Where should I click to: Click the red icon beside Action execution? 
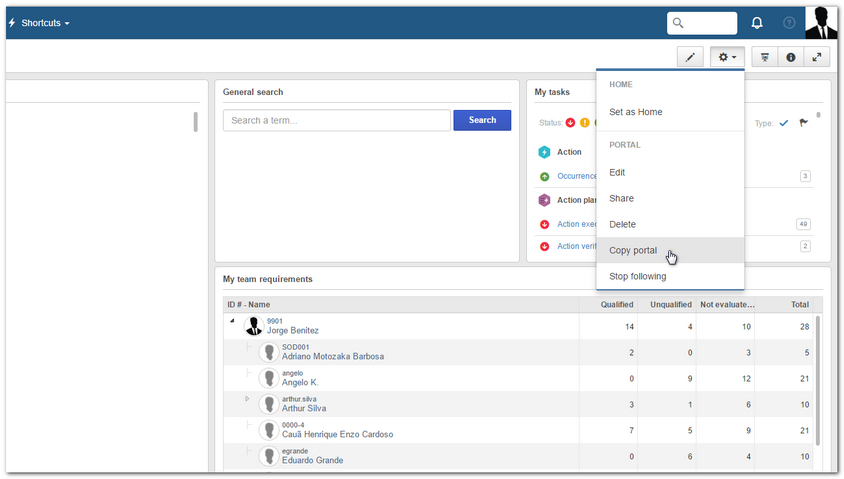click(545, 224)
